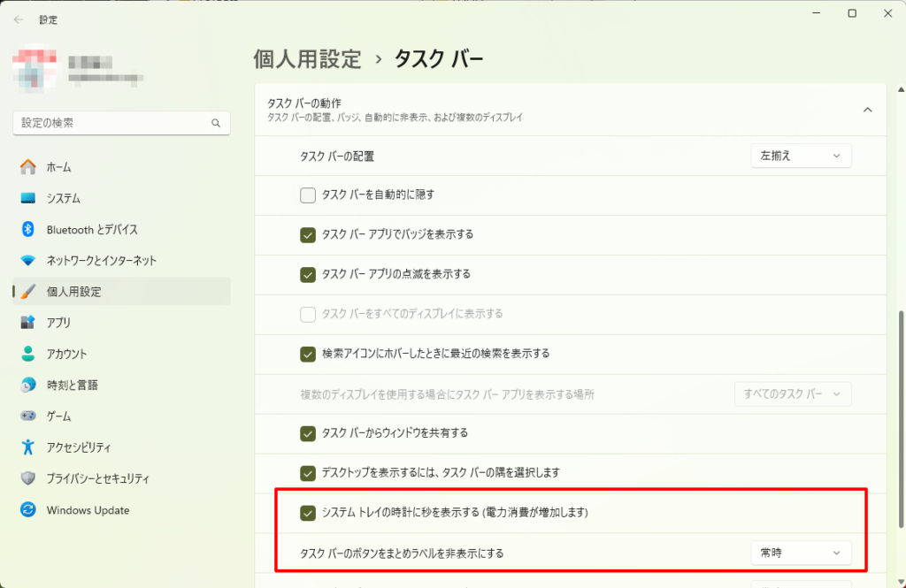Image resolution: width=906 pixels, height=588 pixels.
Task: Click the network Wi-Fi icon in sidebar
Action: pos(28,261)
